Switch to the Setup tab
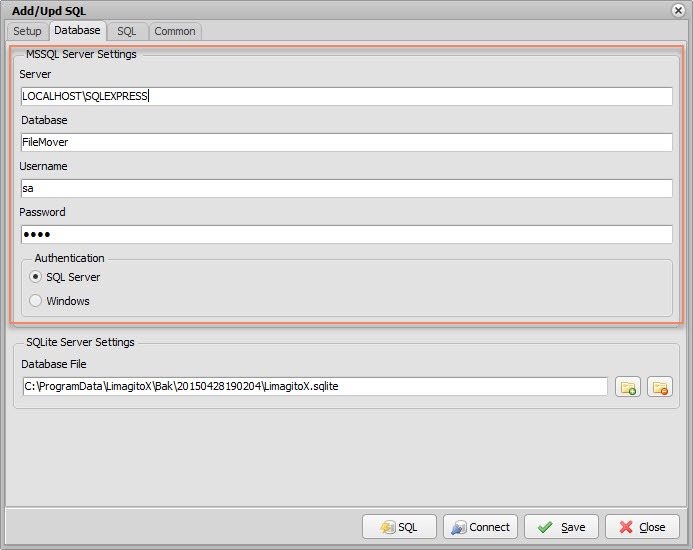693x550 pixels. (27, 31)
